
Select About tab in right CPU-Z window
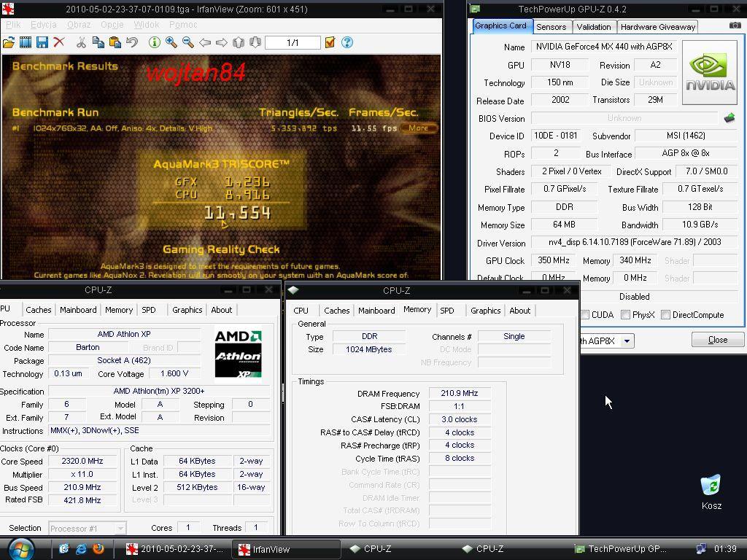point(519,311)
